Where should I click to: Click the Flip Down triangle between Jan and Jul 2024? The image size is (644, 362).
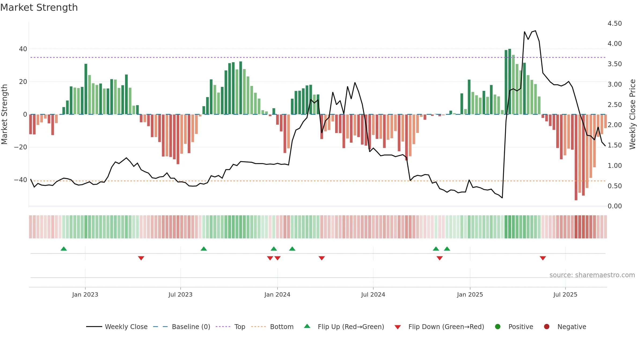[322, 258]
